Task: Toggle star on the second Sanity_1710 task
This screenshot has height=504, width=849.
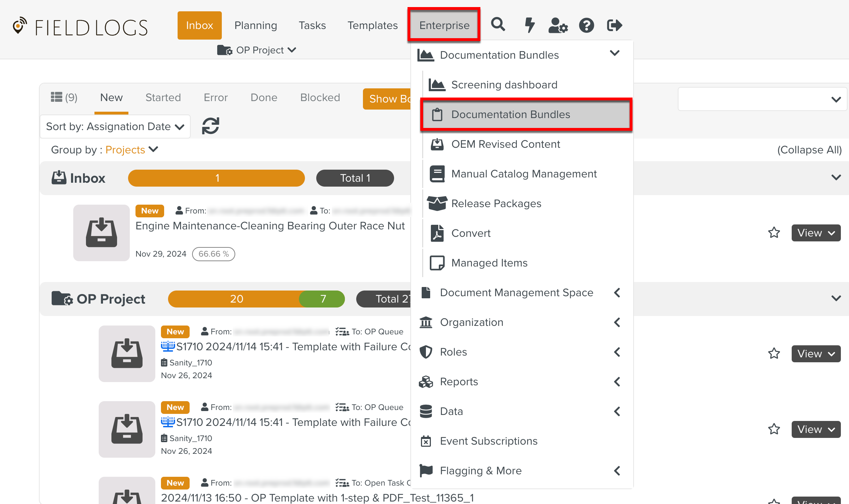Action: click(x=774, y=429)
